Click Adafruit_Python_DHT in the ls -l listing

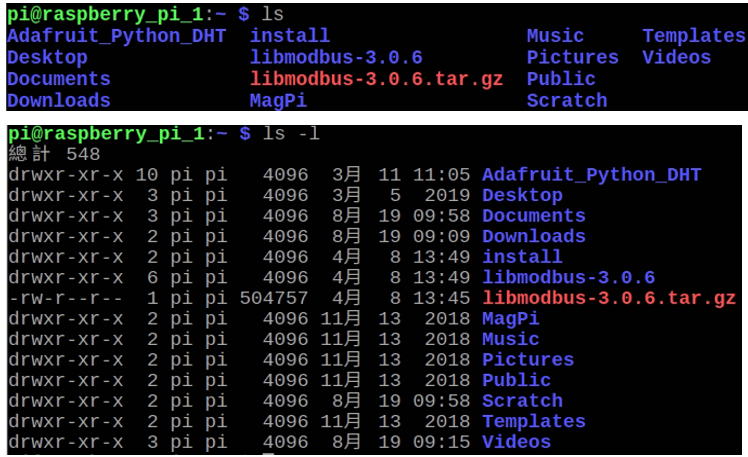pyautogui.click(x=592, y=175)
